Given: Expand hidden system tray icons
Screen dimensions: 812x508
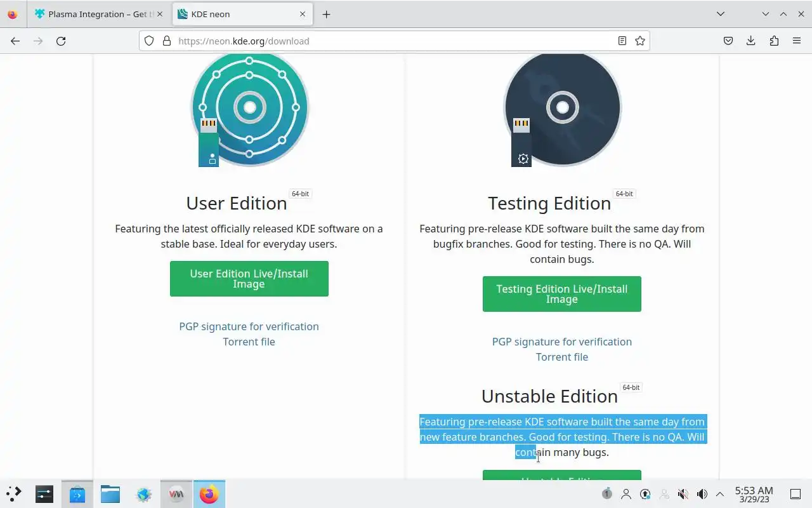Looking at the screenshot, I should (x=720, y=494).
